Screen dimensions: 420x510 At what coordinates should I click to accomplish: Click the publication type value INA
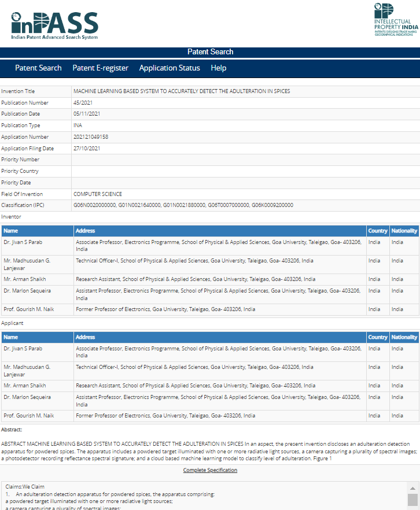(x=78, y=125)
